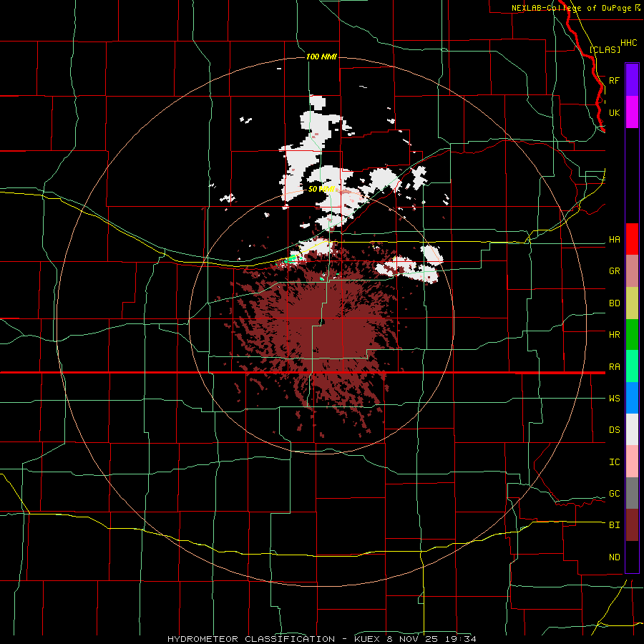Click the green HR legend swatch
The image size is (644, 644).
pos(632,335)
